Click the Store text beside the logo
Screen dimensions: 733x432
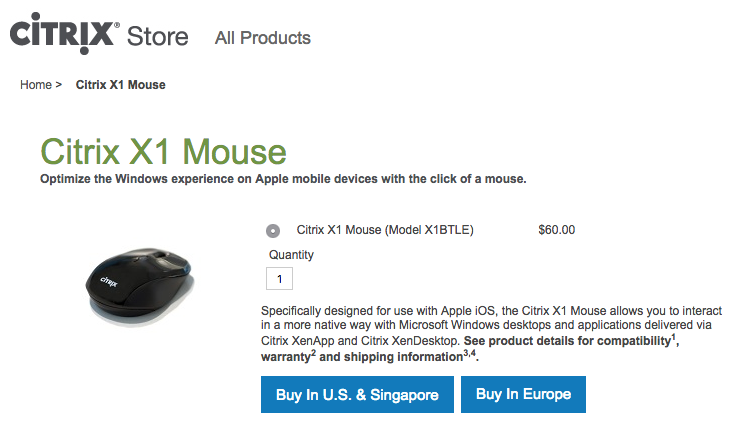point(157,38)
